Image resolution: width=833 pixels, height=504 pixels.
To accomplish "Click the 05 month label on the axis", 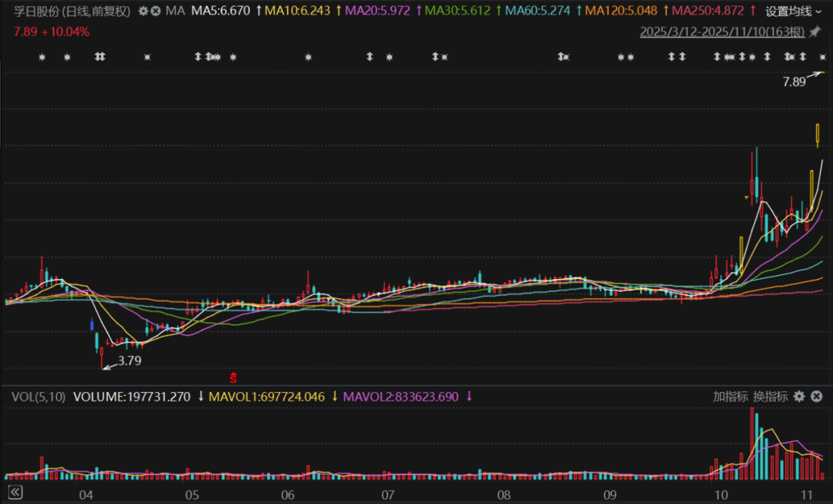I will (192, 495).
